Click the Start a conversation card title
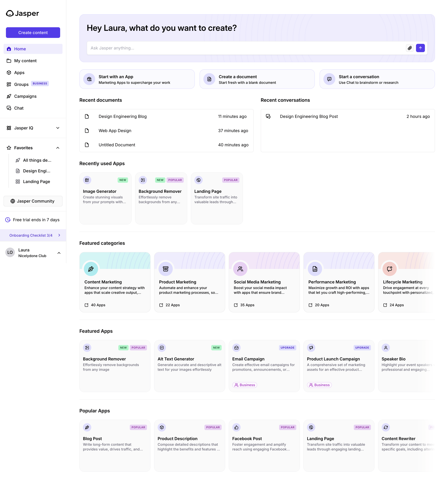Viewport: 448px width, 486px height. (359, 77)
